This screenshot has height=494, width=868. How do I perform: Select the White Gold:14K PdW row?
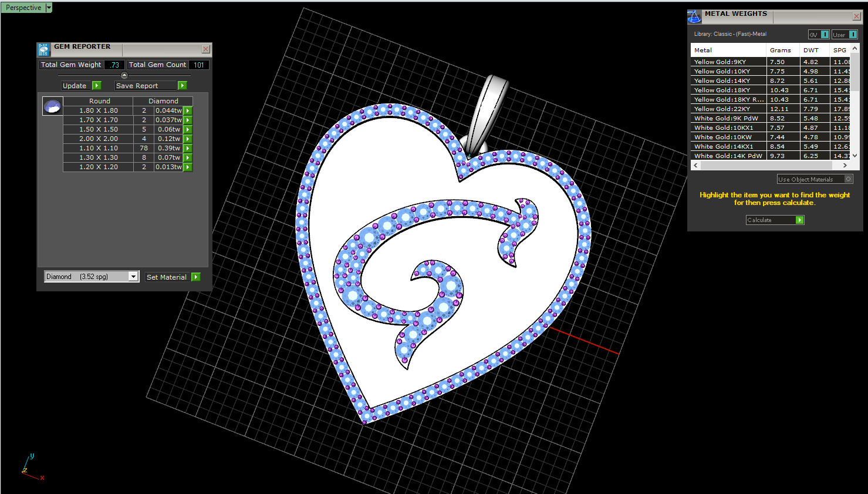[771, 156]
